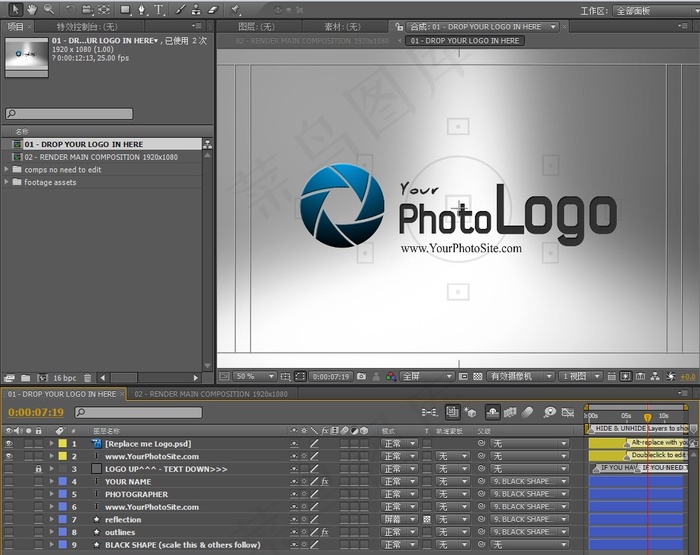The height and width of the screenshot is (555, 700).
Task: Open the composition flowchart from viewer footer
Action: [655, 376]
